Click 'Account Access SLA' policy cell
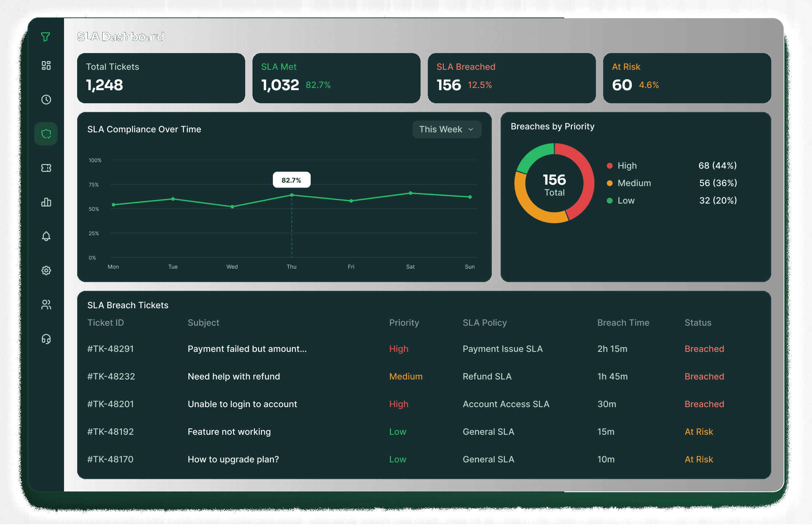This screenshot has height=530, width=812. [x=506, y=404]
